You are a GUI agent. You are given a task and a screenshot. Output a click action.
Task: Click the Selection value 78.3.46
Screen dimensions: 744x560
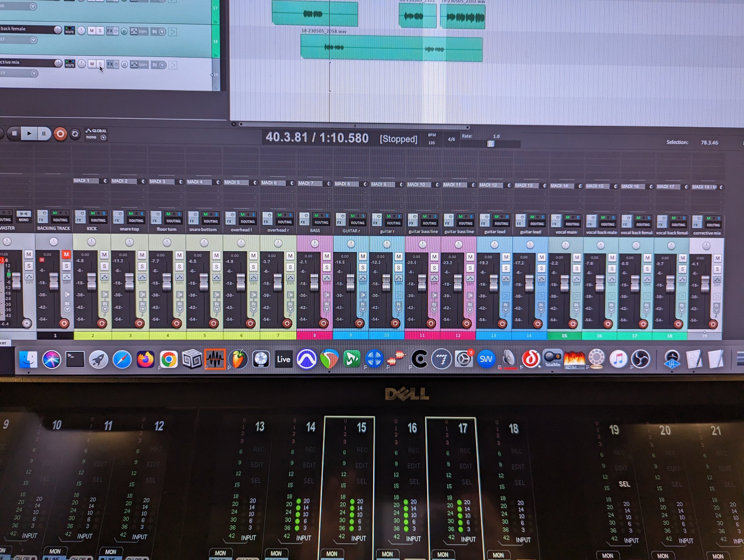[709, 143]
